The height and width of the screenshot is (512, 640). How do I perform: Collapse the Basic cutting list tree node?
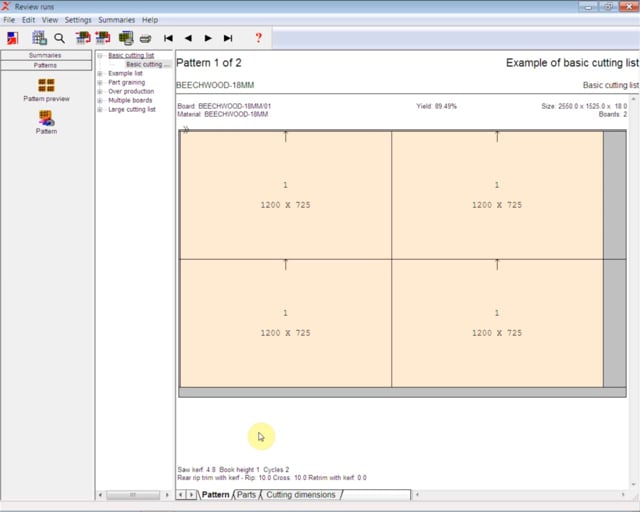click(100, 56)
